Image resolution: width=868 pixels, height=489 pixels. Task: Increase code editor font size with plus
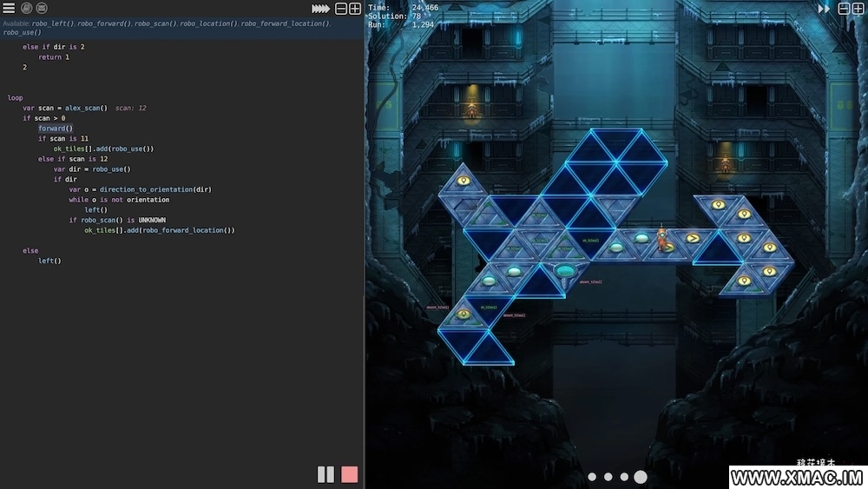[x=355, y=9]
